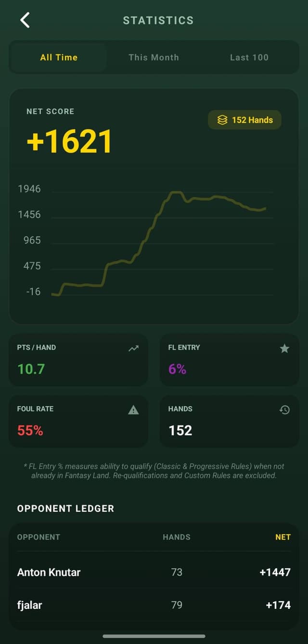Screen dimensions: 308x644
Task: Select the All Time filter
Action: (59, 57)
